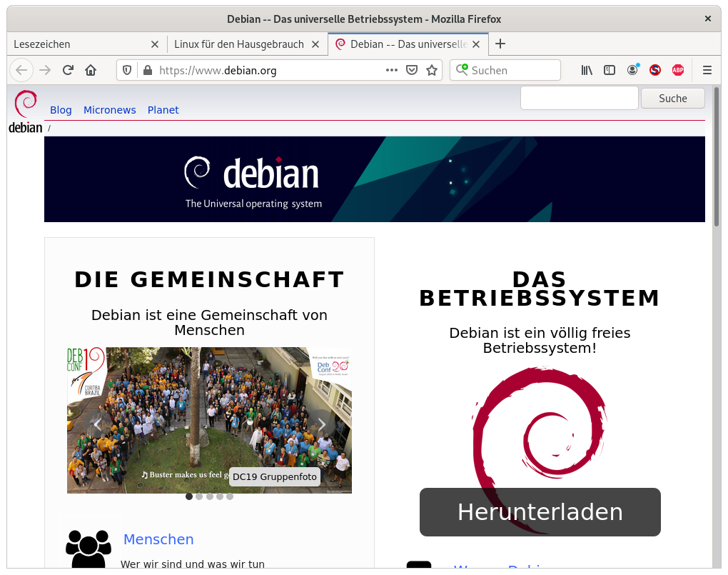Open the Adblock Plus ABP icon

(678, 70)
